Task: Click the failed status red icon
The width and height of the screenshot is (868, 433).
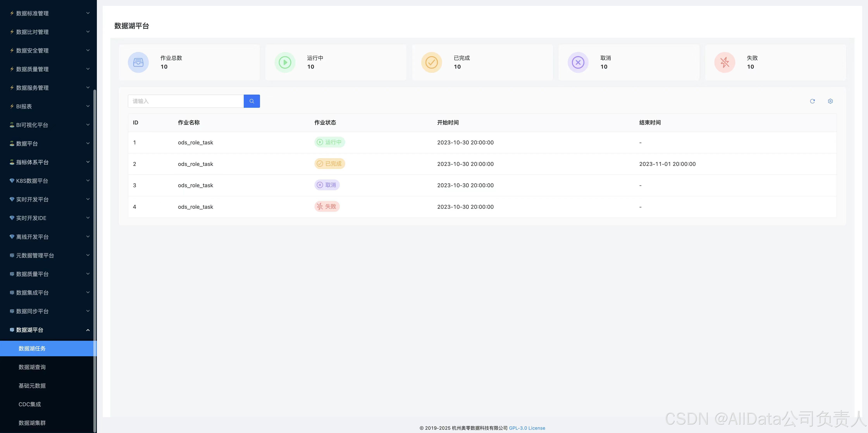Action: point(724,62)
